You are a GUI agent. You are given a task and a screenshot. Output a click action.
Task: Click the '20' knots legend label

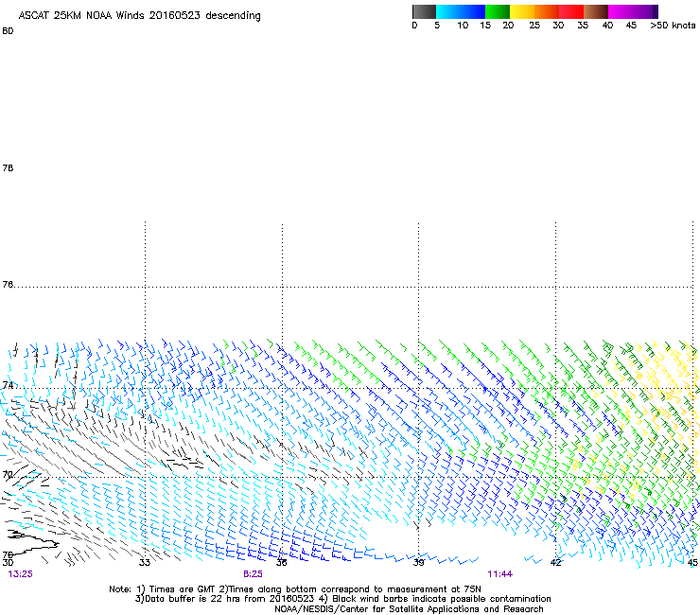(508, 26)
